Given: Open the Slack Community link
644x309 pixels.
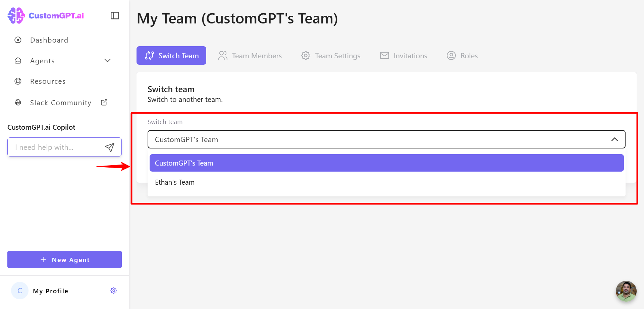Looking at the screenshot, I should point(60,103).
